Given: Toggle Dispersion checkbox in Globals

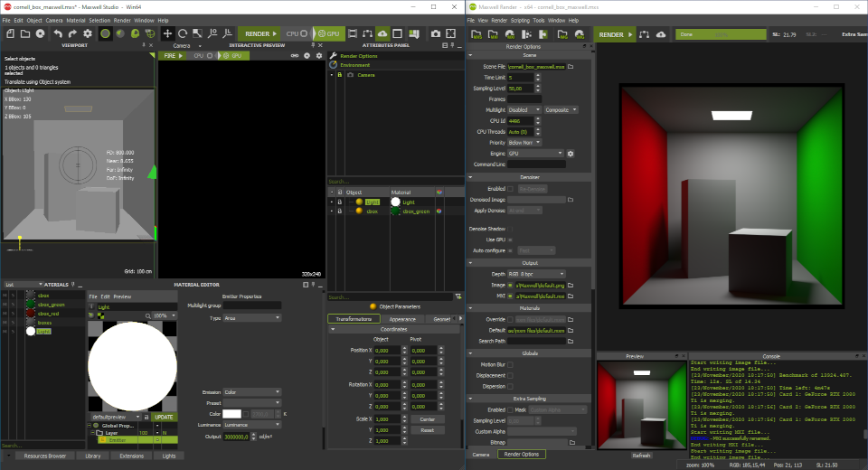Looking at the screenshot, I should (510, 387).
